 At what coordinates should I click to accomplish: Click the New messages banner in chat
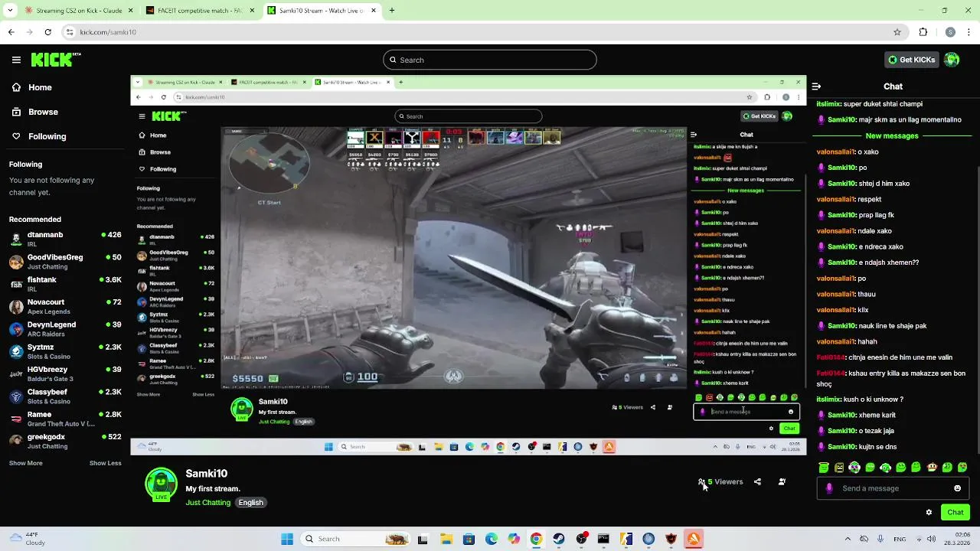coord(892,135)
